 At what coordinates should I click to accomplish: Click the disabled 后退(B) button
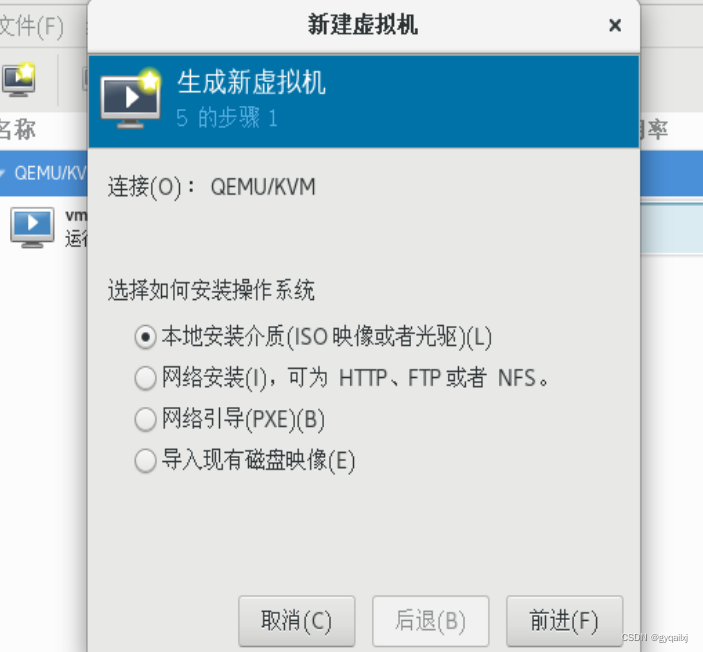pyautogui.click(x=430, y=621)
